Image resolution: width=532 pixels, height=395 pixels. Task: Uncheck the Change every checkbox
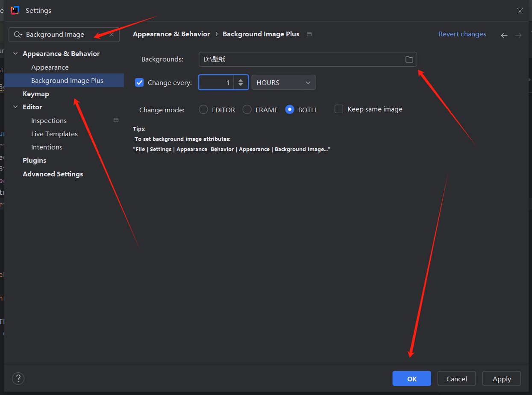[139, 82]
